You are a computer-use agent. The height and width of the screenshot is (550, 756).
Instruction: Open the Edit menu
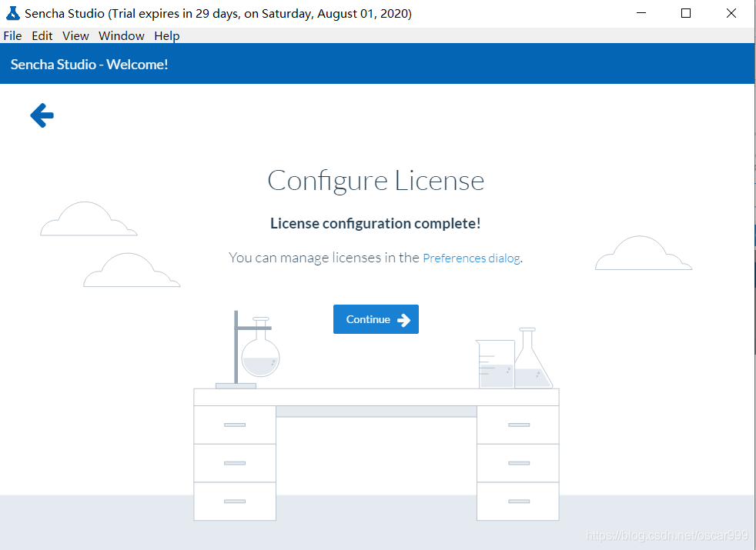coord(42,35)
